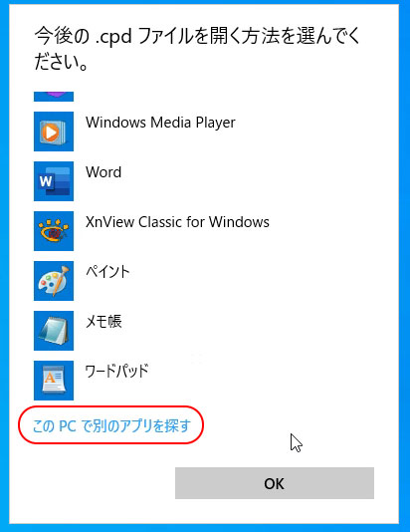Click the paintbrush in the ペイント icon
The height and width of the screenshot is (532, 410).
62,279
